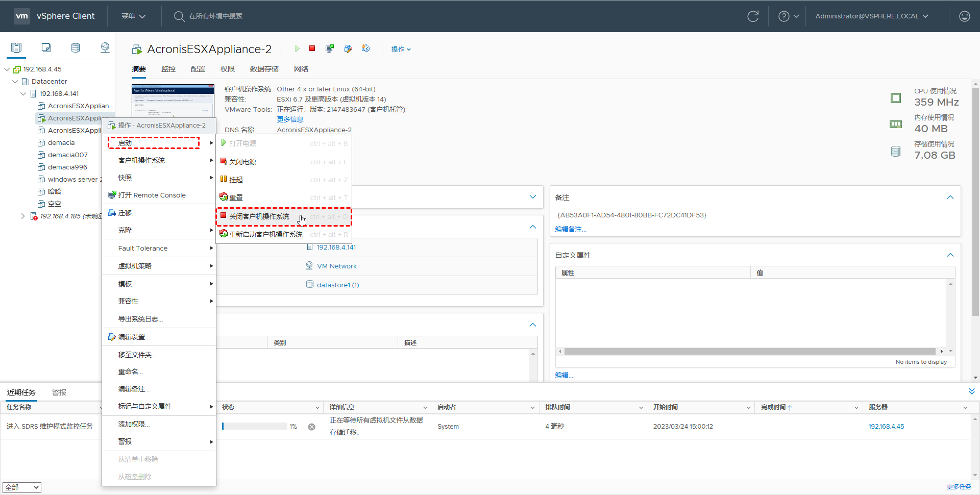The width and height of the screenshot is (980, 495).
Task: Click the smiley feedback icon
Action: click(965, 16)
